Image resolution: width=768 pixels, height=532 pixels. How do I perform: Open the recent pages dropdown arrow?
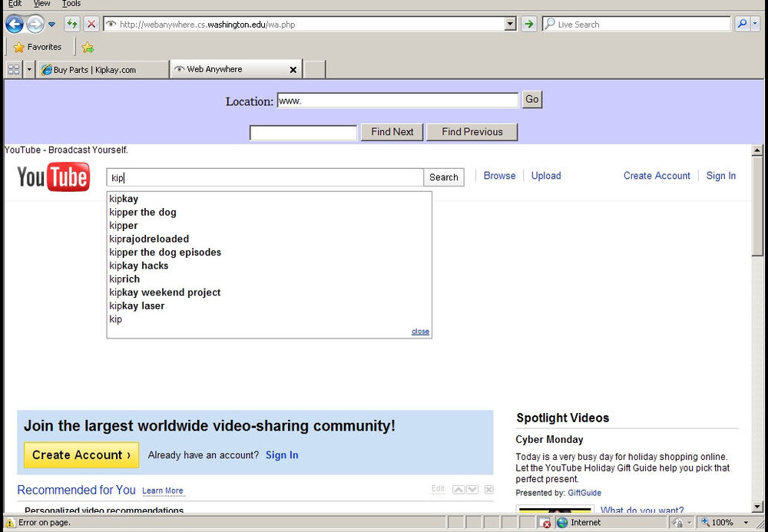[x=52, y=24]
